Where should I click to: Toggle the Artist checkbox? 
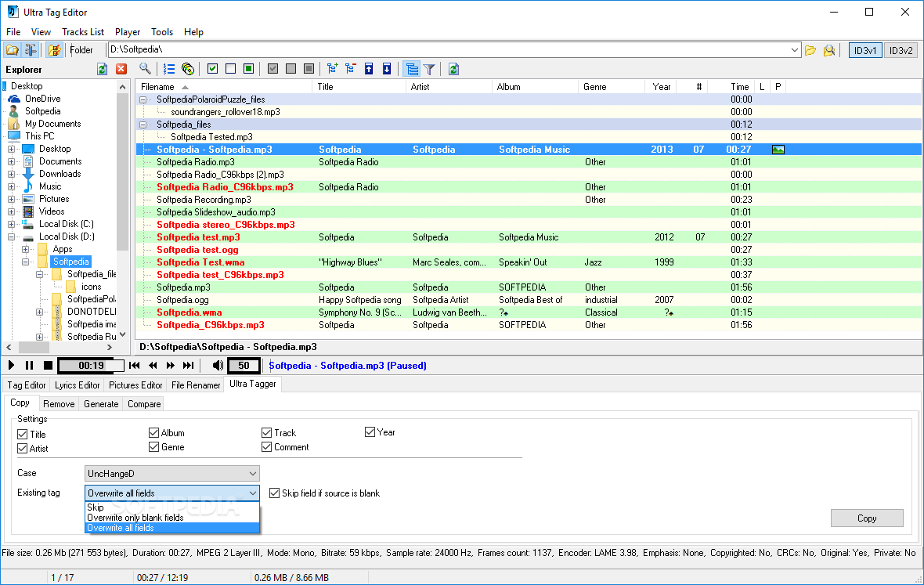[x=23, y=448]
